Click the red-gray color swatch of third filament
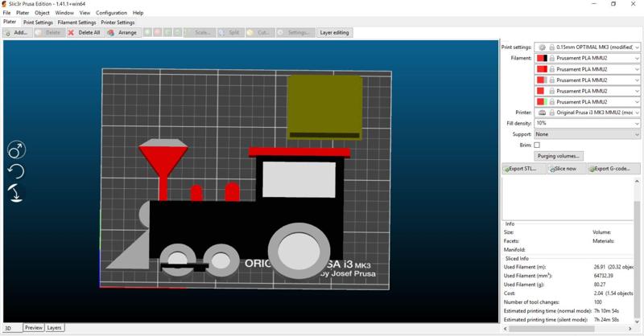The width and height of the screenshot is (644, 336). [x=542, y=80]
